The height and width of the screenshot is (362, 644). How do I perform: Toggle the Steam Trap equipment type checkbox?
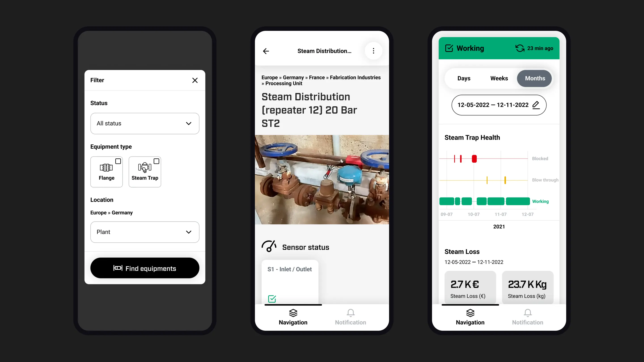[156, 161]
